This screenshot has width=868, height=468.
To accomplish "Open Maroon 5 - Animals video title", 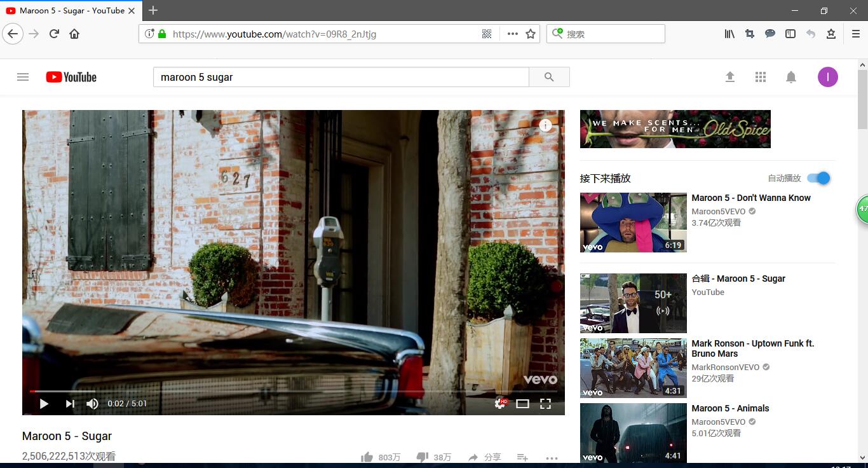I will pyautogui.click(x=731, y=408).
